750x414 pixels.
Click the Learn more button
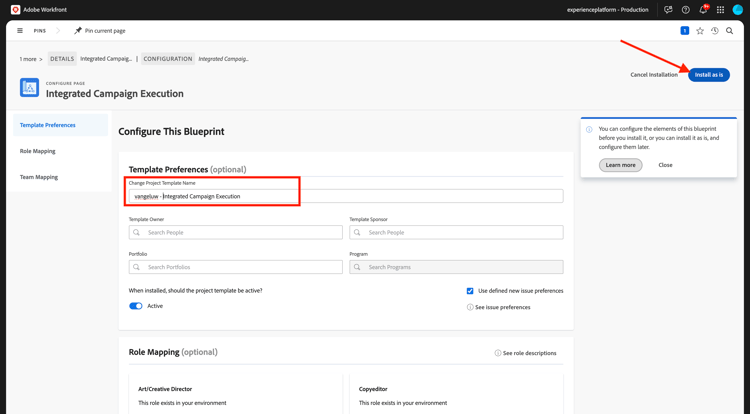[620, 165]
